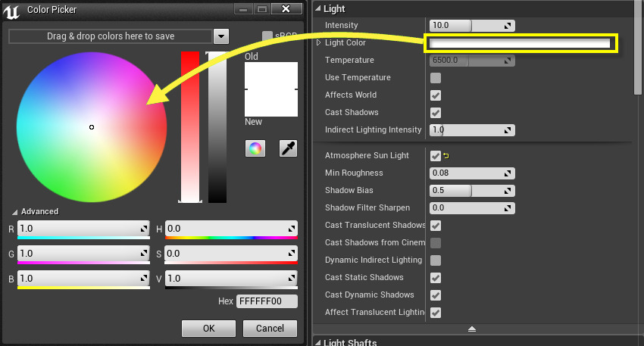The width and height of the screenshot is (644, 346).
Task: Click the Shadow Filter Sharpen label
Action: pos(367,207)
